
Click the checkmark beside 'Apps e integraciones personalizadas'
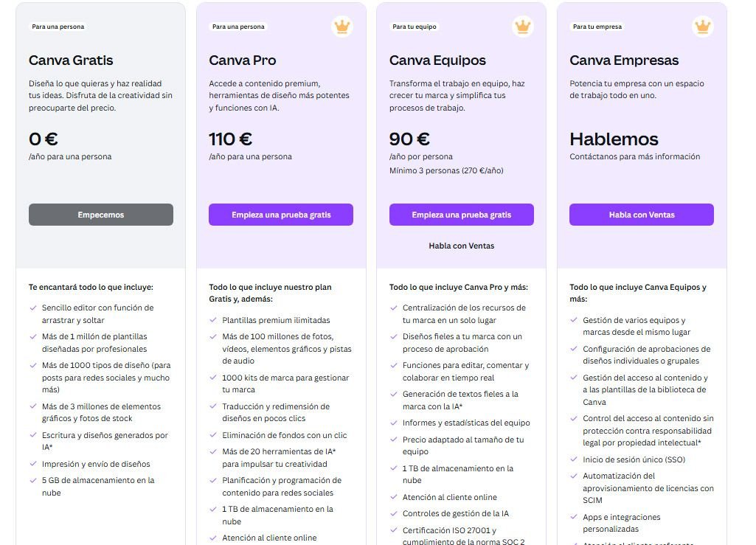[x=573, y=518]
